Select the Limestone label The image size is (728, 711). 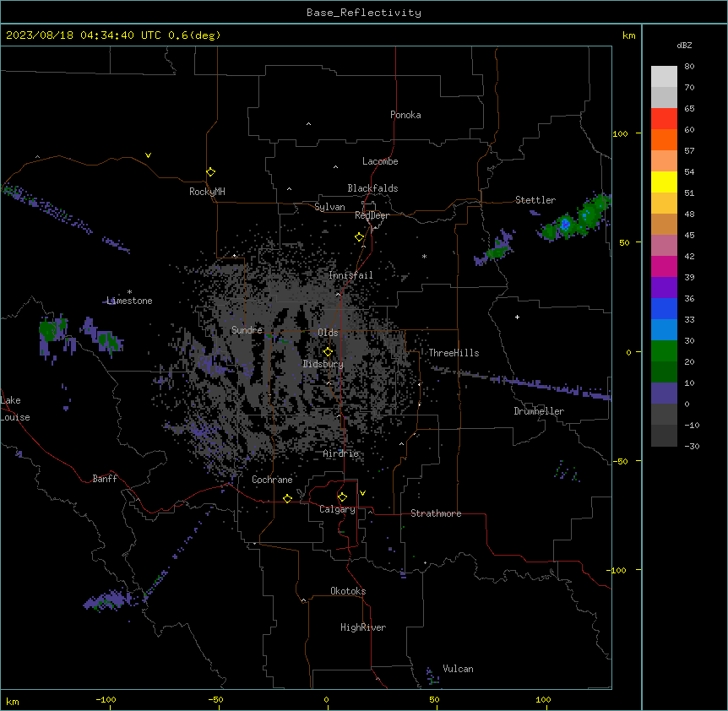tap(129, 301)
